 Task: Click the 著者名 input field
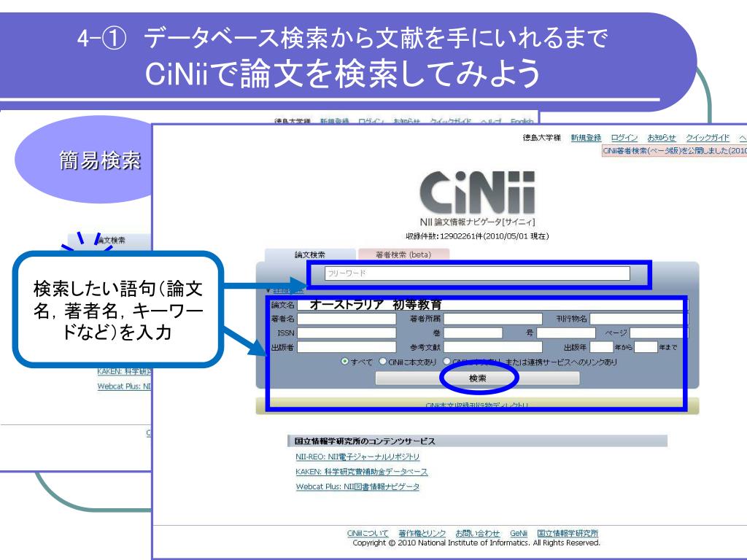347,319
